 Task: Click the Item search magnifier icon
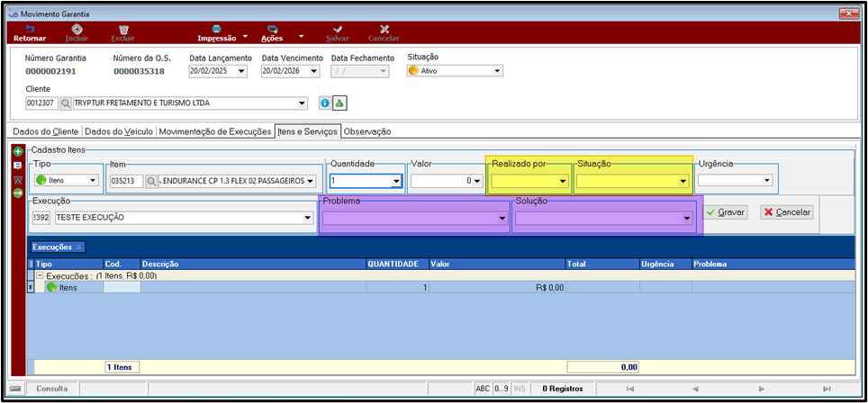pyautogui.click(x=151, y=181)
